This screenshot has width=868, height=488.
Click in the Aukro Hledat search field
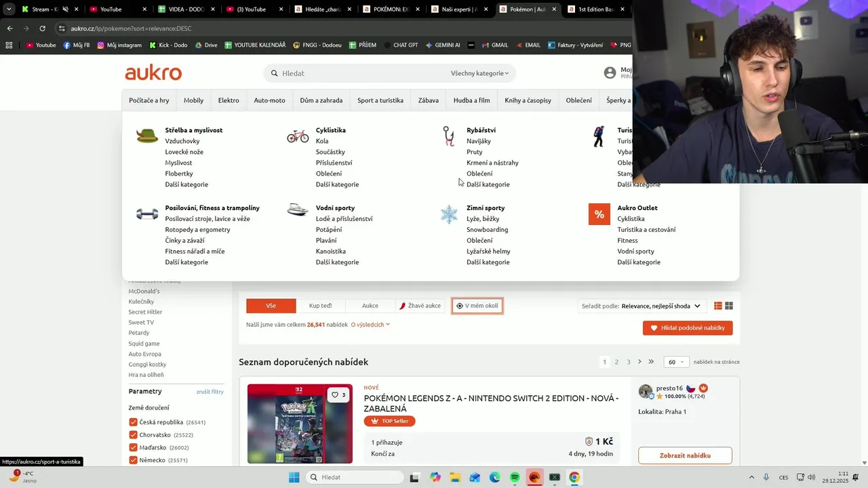tap(363, 73)
